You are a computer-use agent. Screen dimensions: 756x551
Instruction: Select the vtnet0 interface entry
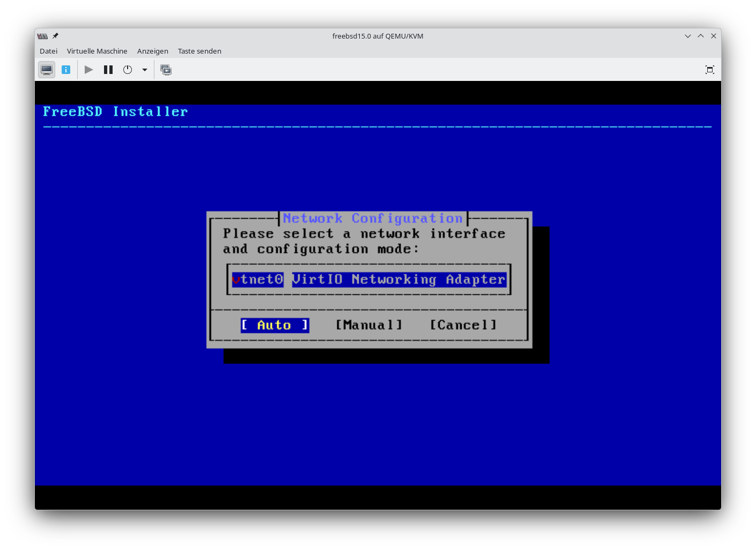click(x=257, y=279)
